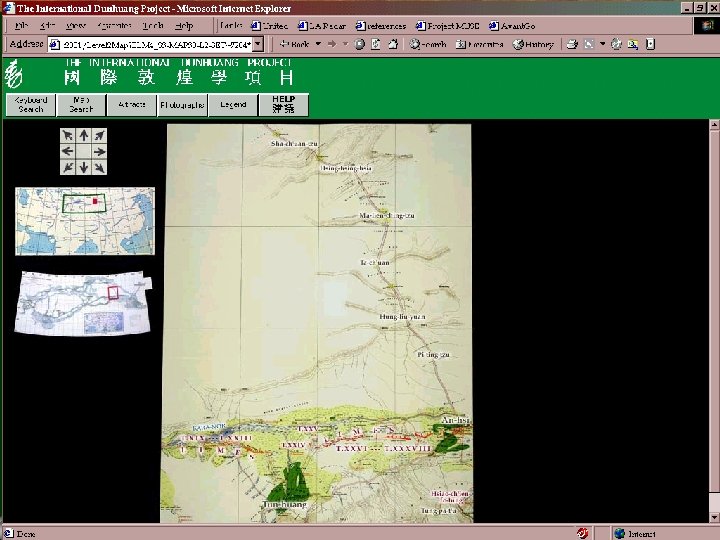This screenshot has height=540, width=720.
Task: Click the regional sheet map thumbnail
Action: 83,304
